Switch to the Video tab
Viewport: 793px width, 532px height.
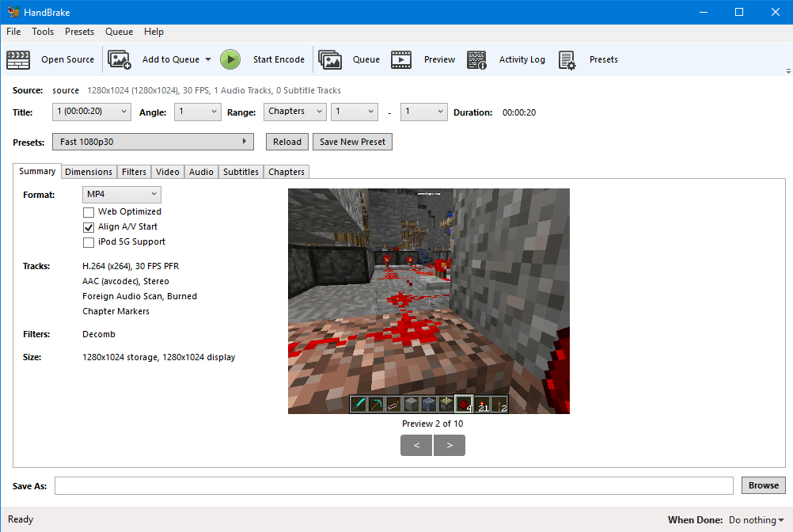(x=168, y=172)
